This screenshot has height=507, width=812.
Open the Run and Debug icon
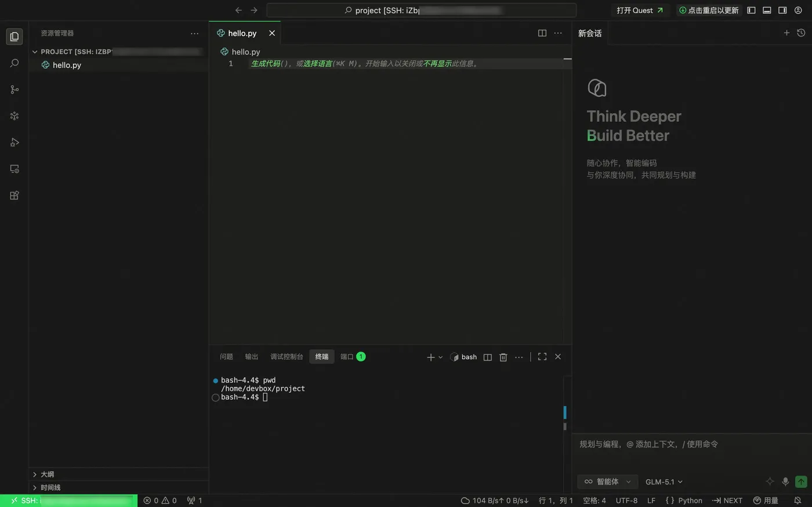click(14, 142)
